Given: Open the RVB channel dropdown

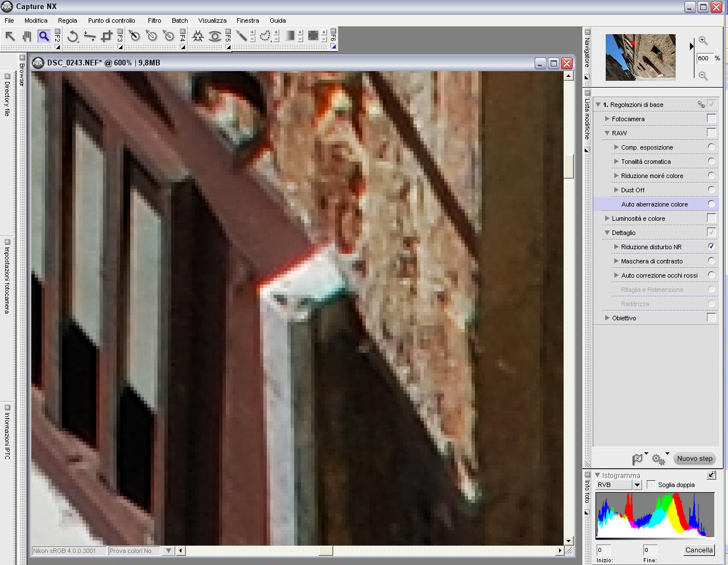Looking at the screenshot, I should click(637, 485).
